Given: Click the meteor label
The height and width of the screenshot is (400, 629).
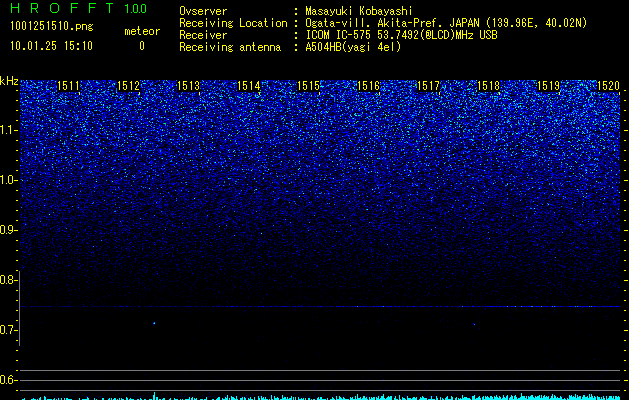Looking at the screenshot, I should [142, 31].
